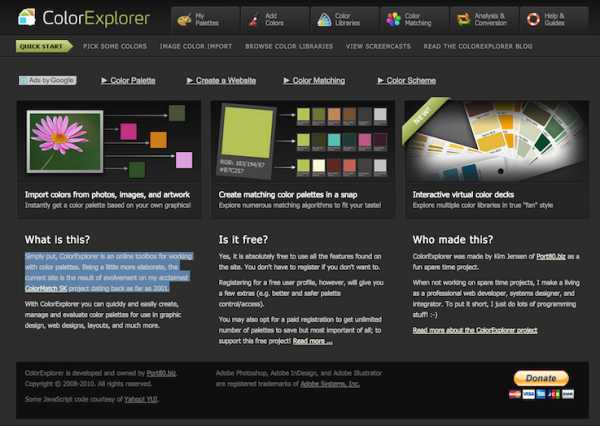Select the Color Matching wheel icon
Image resolution: width=600 pixels, height=426 pixels.
pos(394,18)
